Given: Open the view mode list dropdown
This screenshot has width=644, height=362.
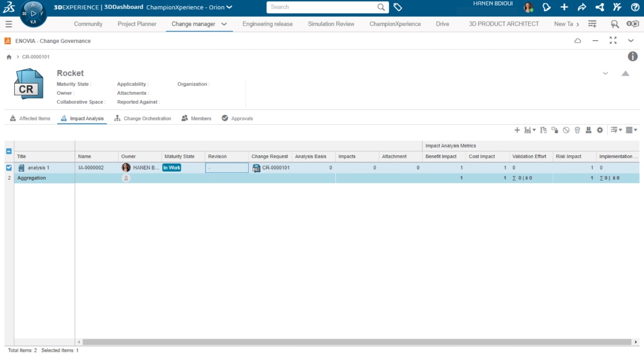Looking at the screenshot, I should (x=631, y=130).
